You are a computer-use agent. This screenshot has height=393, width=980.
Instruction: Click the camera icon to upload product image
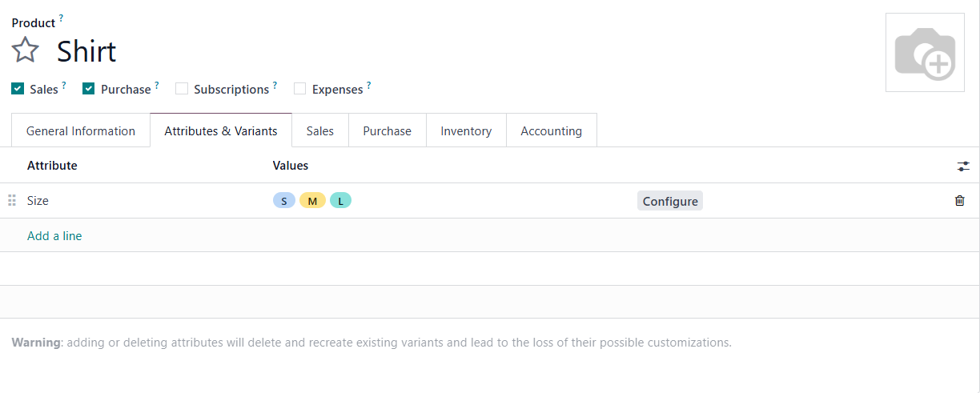[924, 52]
